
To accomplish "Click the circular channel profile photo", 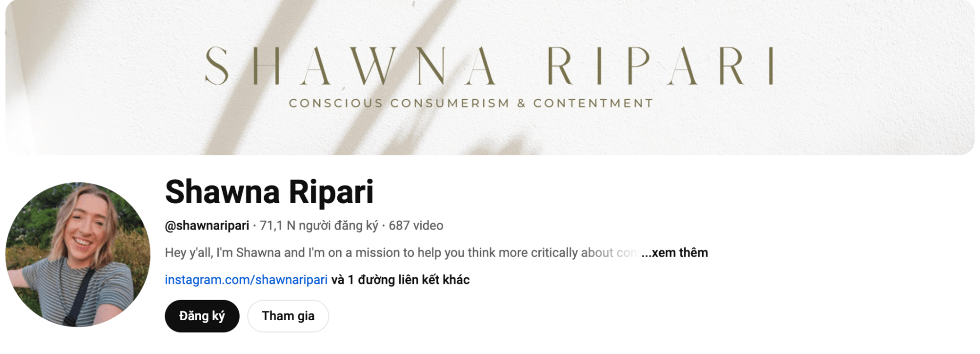I will 78,255.
